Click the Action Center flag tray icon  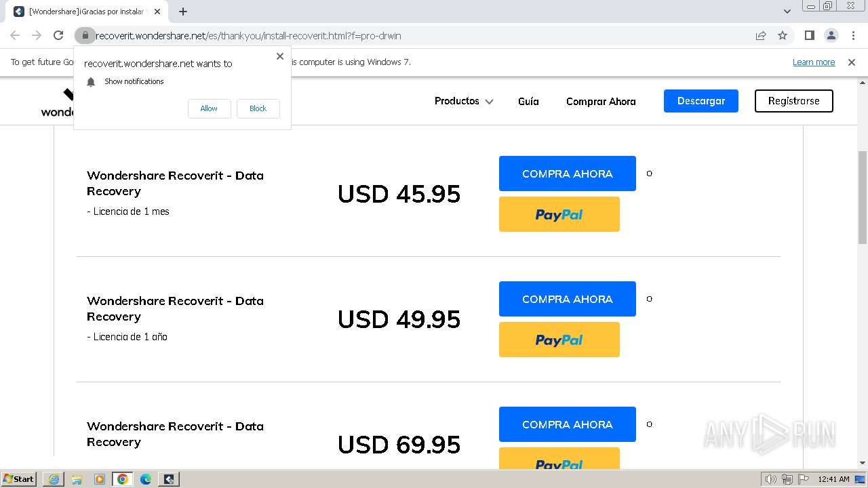pyautogui.click(x=803, y=479)
